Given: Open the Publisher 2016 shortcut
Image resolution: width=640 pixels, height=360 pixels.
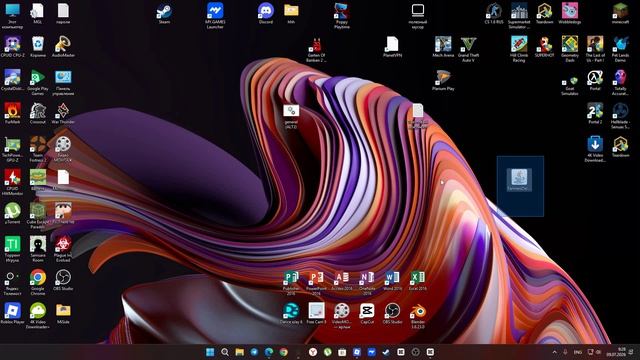Looking at the screenshot, I should pos(291,282).
